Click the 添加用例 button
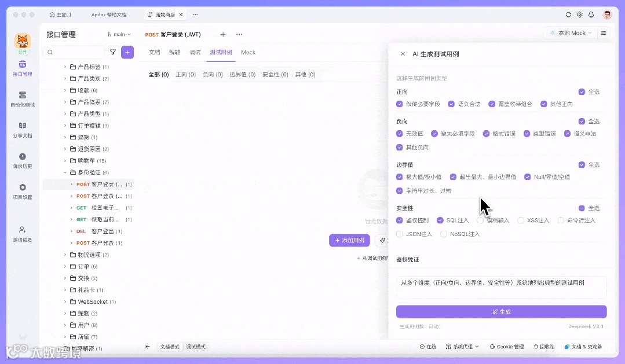Image resolution: width=625 pixels, height=364 pixels. tap(349, 240)
